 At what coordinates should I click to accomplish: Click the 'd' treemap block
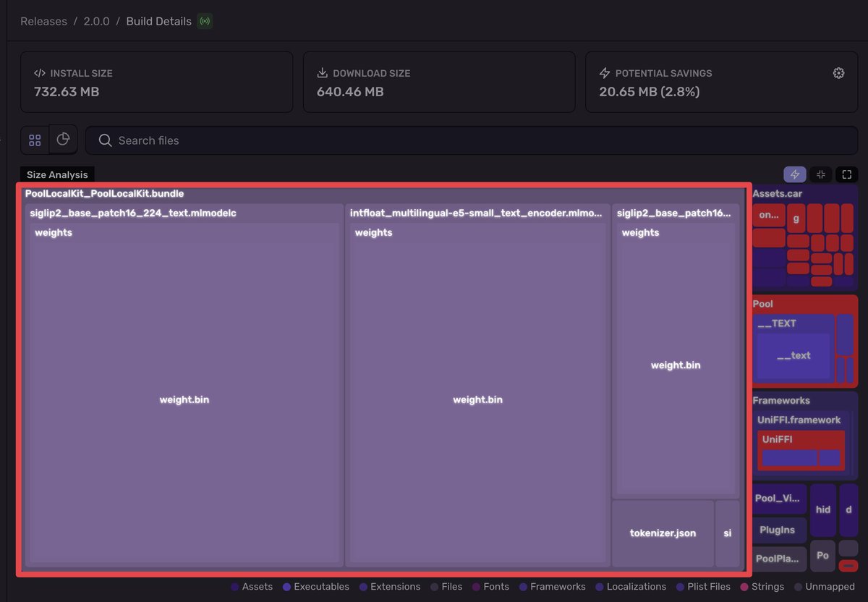[x=848, y=509]
